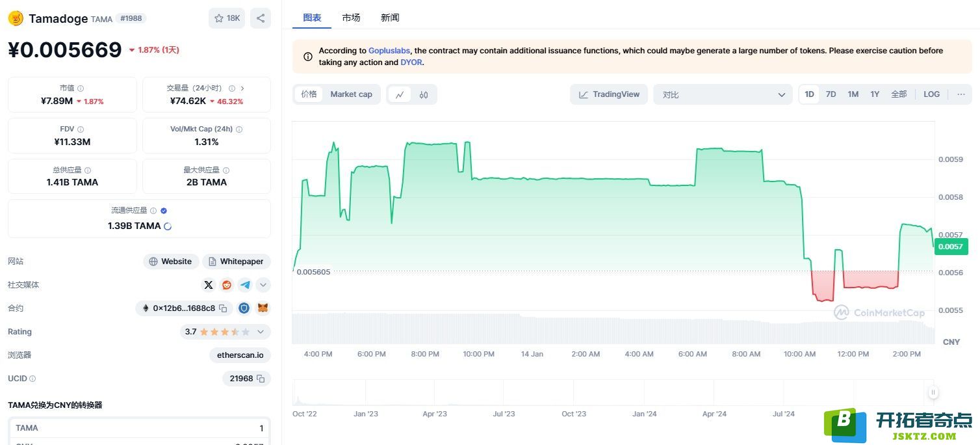The image size is (980, 445).
Task: Set chart range to 1D
Action: coord(809,94)
